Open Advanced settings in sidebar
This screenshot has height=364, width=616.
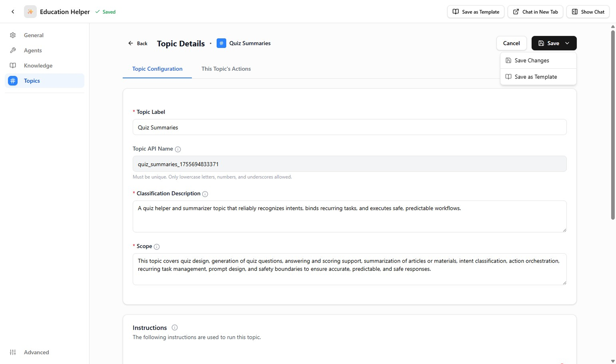click(36, 352)
